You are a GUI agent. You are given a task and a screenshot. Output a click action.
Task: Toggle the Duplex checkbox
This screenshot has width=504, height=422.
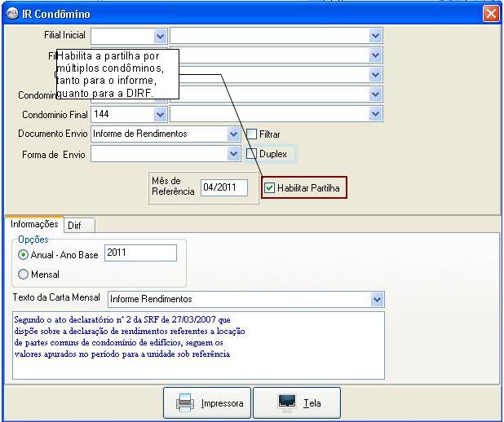(252, 153)
